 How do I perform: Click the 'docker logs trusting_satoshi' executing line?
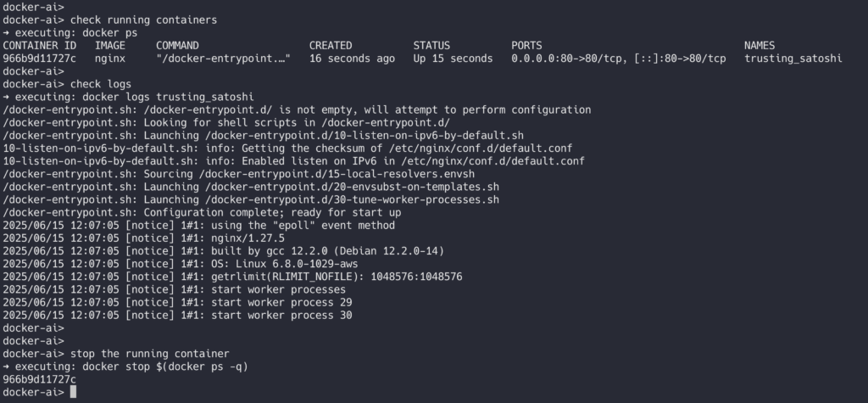129,97
